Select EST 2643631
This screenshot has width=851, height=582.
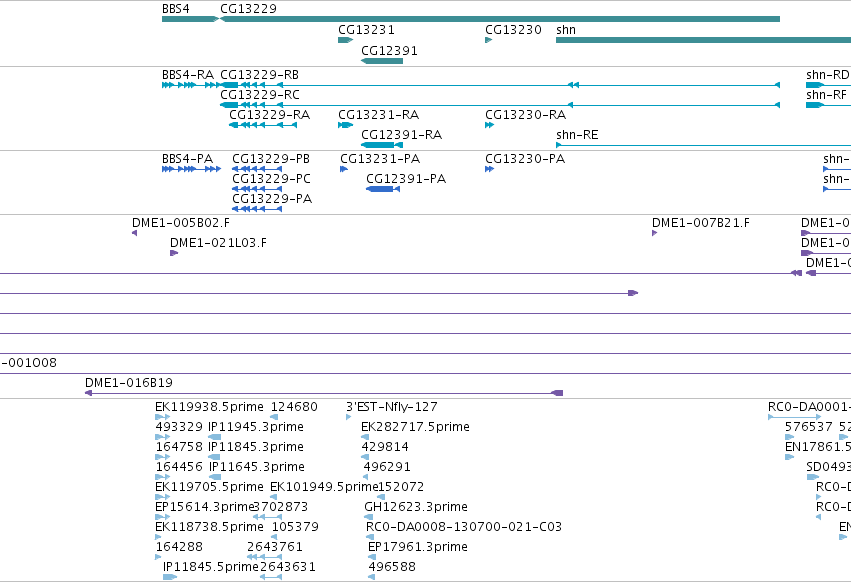tap(271, 577)
